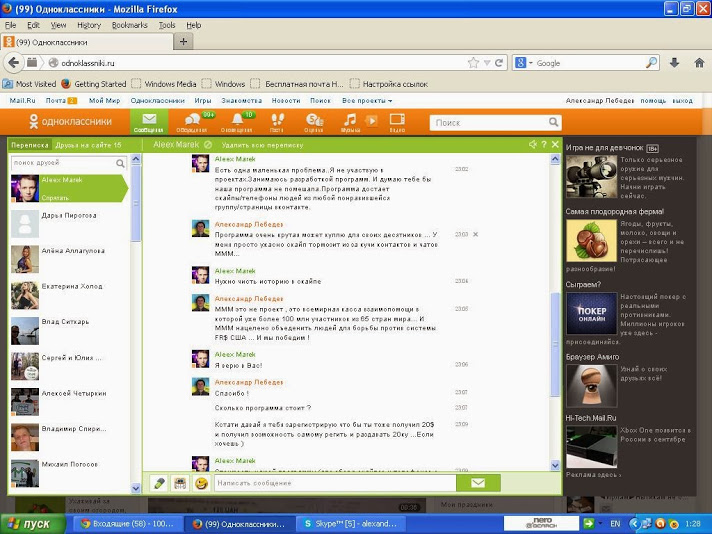Open the Гости footprints icon
The height and width of the screenshot is (534, 712).
277,122
